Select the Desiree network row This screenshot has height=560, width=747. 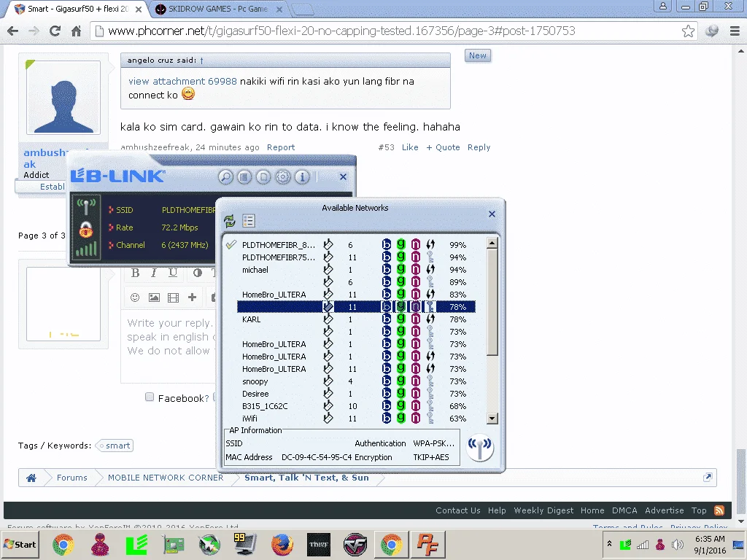(356, 394)
